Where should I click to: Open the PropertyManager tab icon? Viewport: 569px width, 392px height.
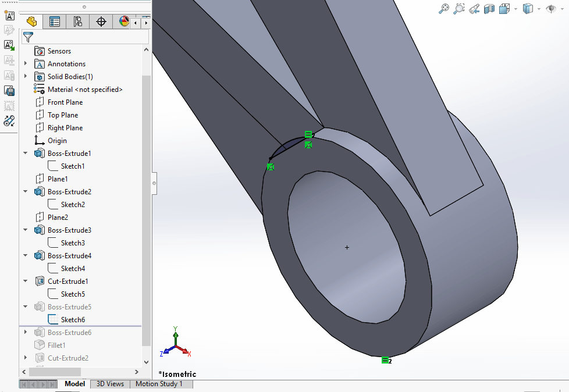[x=54, y=21]
